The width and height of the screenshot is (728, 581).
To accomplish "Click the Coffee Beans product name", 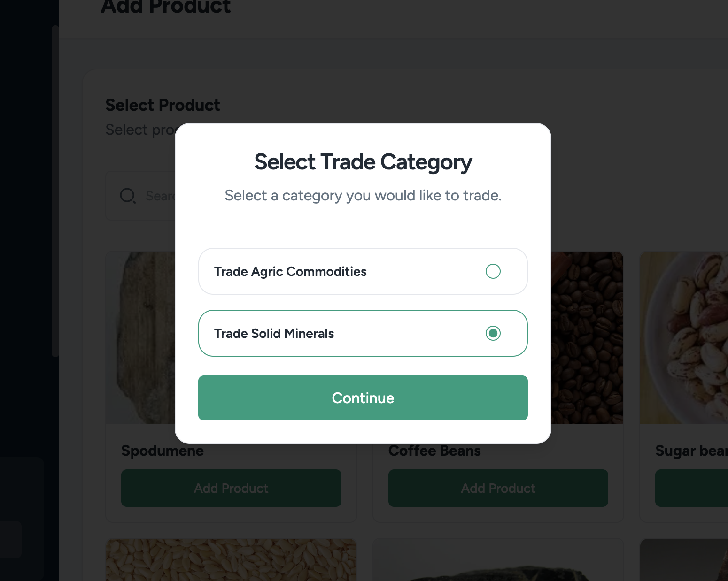I will [x=434, y=451].
